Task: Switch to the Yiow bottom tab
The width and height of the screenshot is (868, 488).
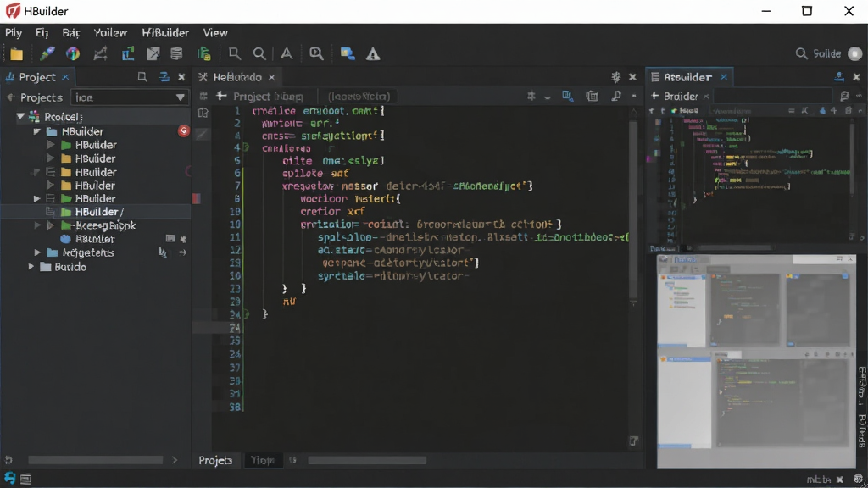Action: click(x=263, y=460)
